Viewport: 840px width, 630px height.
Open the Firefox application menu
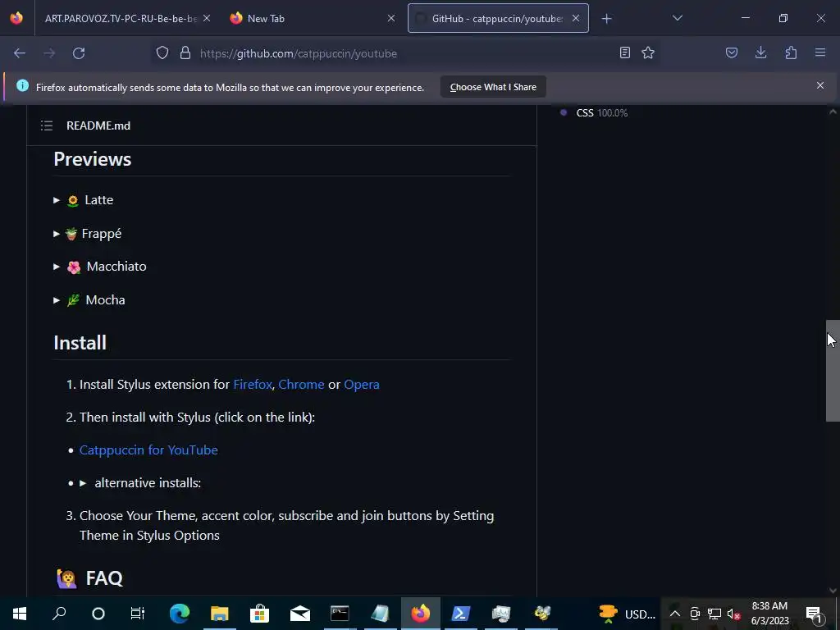820,52
